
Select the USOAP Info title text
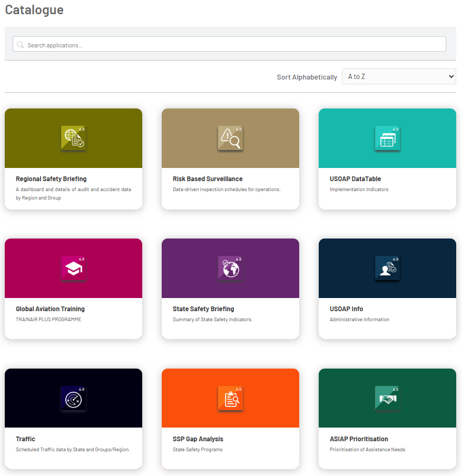click(346, 309)
